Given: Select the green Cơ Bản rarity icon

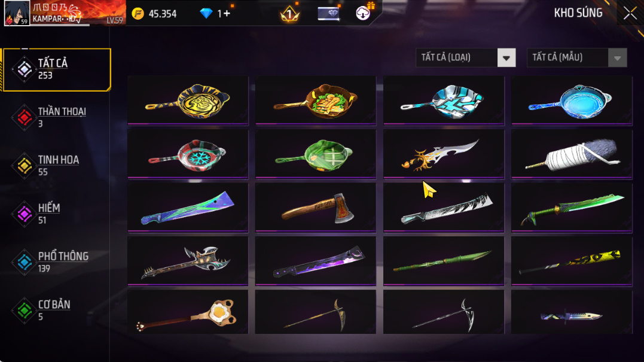Looking at the screenshot, I should click(25, 311).
